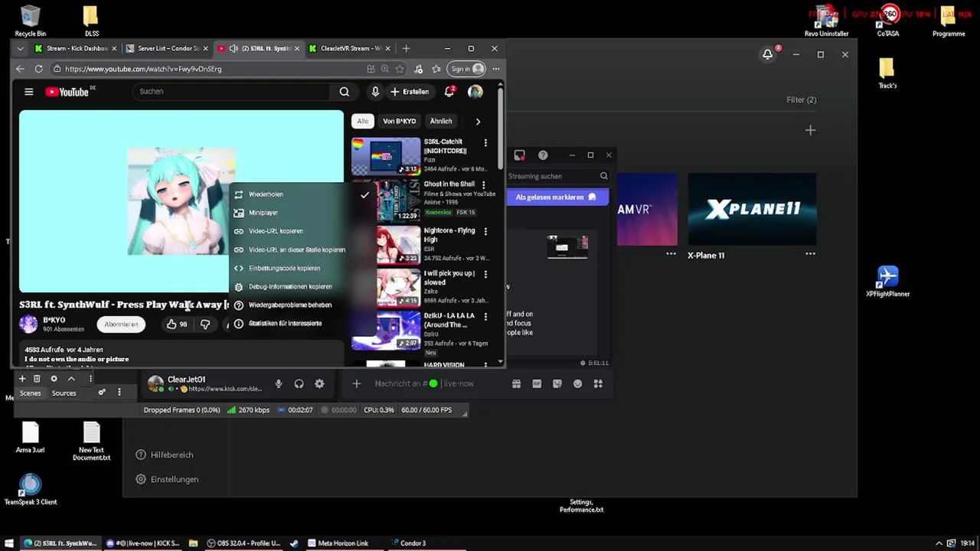
Task: Open Hilfebereich link
Action: [x=165, y=455]
